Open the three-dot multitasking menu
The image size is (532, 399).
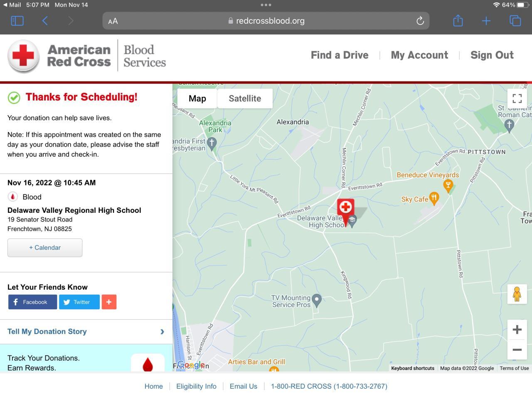pyautogui.click(x=266, y=5)
